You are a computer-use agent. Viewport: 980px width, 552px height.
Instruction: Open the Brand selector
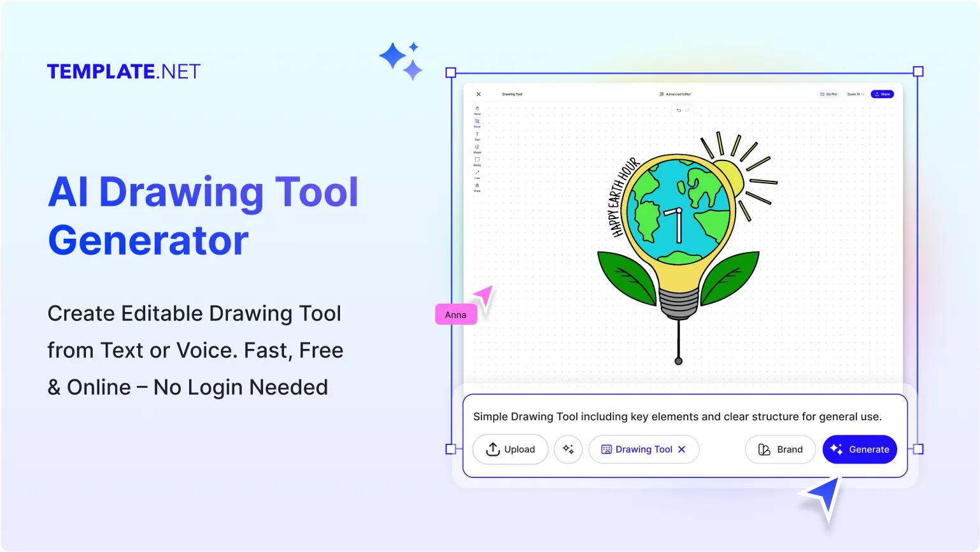click(x=780, y=449)
